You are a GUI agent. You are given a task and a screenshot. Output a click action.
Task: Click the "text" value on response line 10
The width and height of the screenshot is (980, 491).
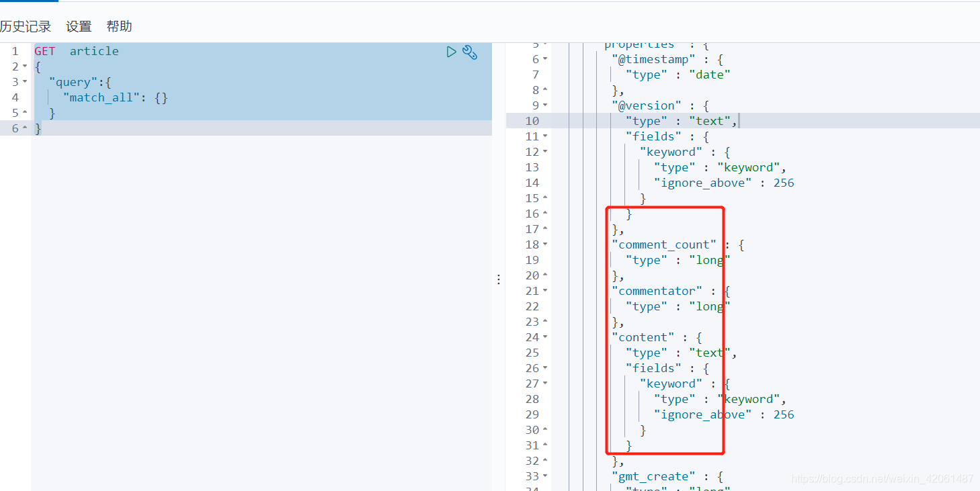(710, 121)
